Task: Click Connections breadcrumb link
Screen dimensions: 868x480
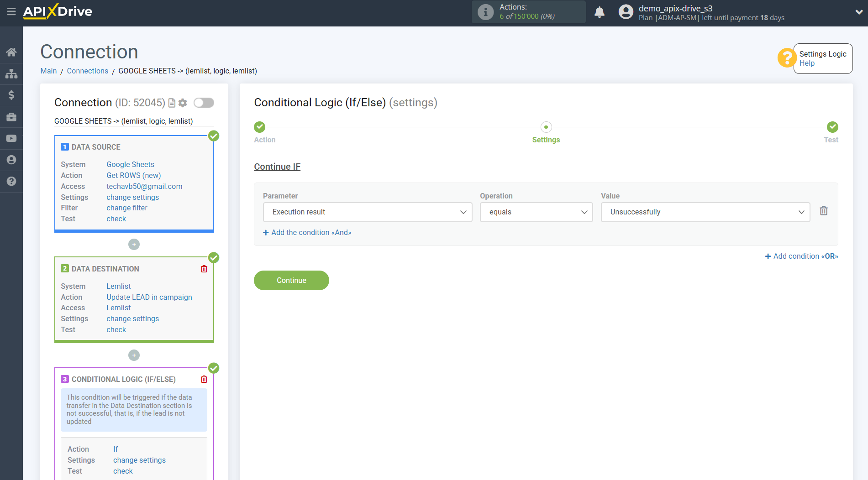Action: (88, 71)
